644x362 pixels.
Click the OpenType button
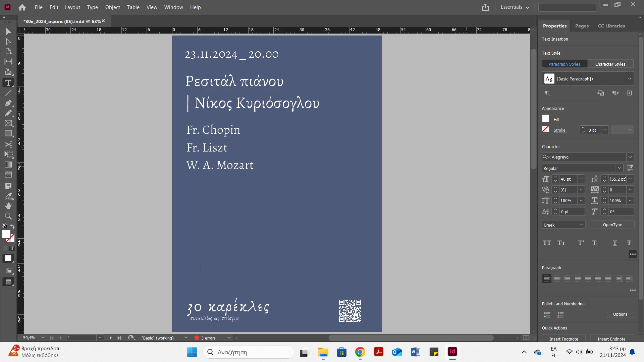click(x=612, y=225)
